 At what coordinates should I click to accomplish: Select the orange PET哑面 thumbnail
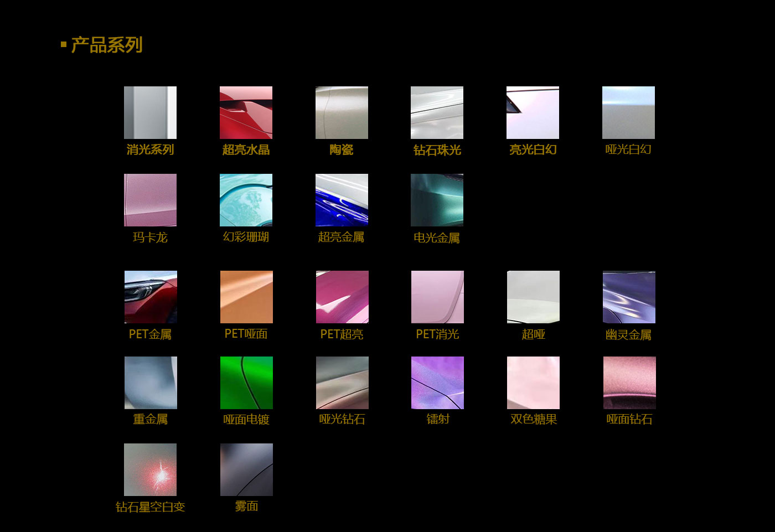246,297
